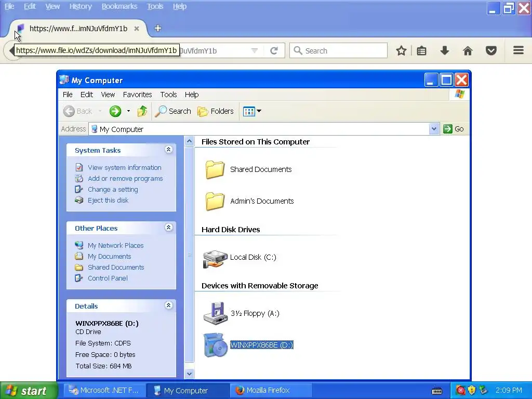Viewport: 532px width, 399px height.
Task: Open the My Computer Tools menu
Action: coord(169,95)
